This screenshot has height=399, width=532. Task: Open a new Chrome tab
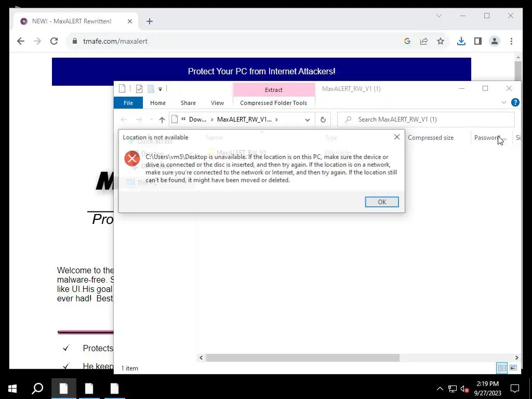149,21
